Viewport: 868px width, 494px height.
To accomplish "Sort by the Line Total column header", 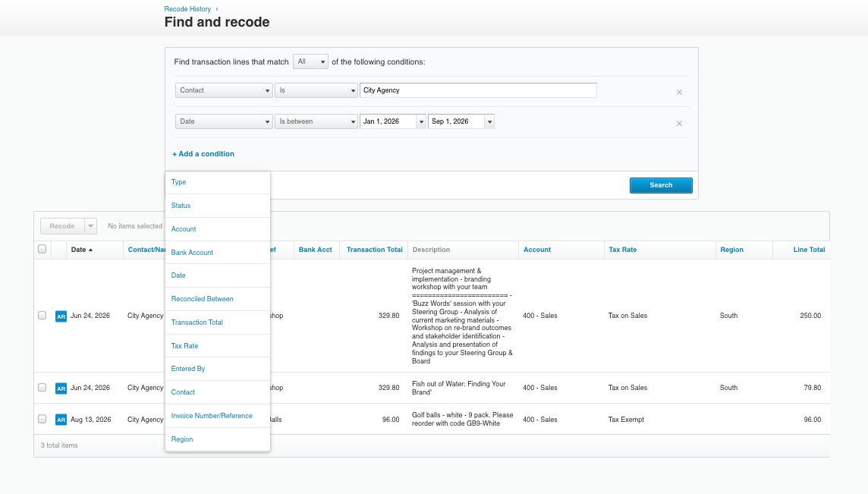I will 810,250.
